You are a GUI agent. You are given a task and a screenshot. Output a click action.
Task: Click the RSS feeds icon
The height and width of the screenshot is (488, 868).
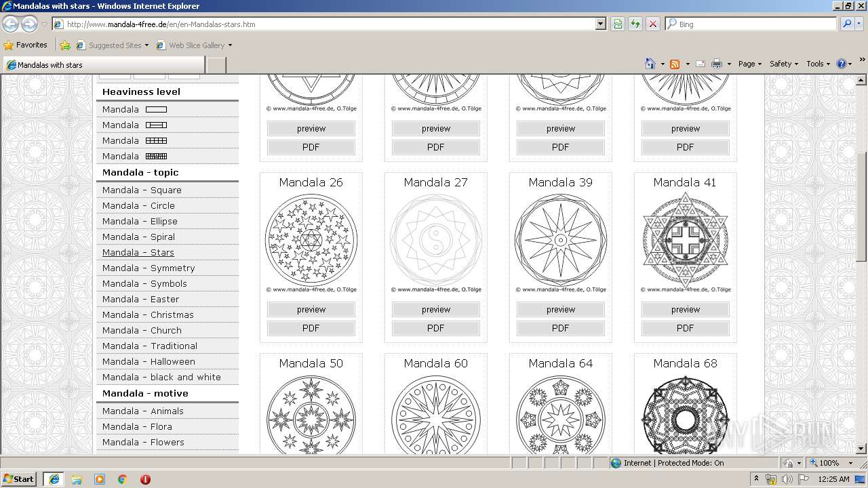coord(675,64)
